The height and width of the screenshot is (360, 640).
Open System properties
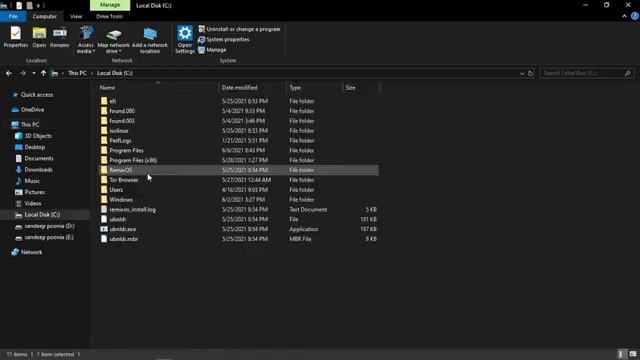(224, 40)
